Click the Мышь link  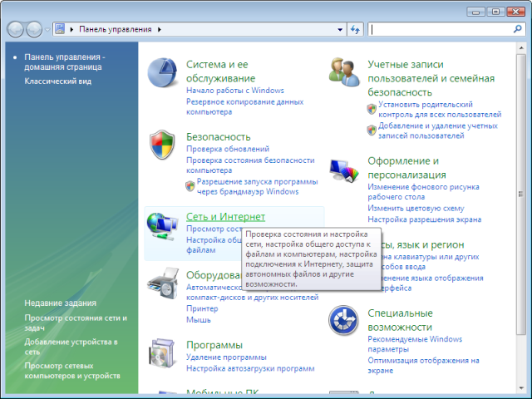199,320
